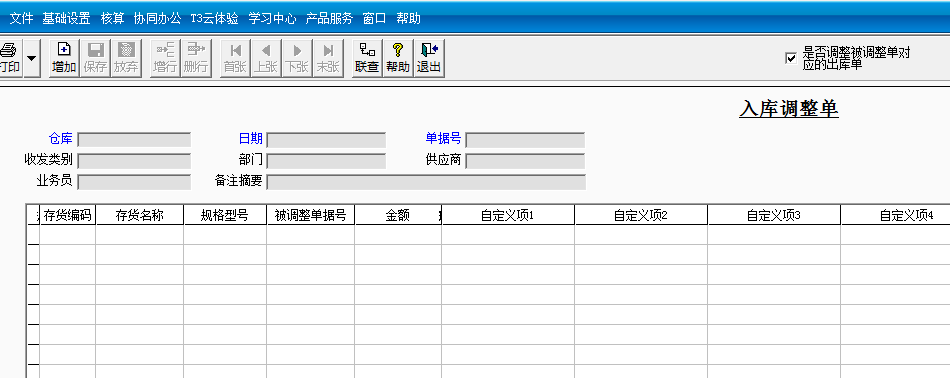This screenshot has height=378, width=950.
Task: Click the 打印 print icon
Action: (x=10, y=58)
